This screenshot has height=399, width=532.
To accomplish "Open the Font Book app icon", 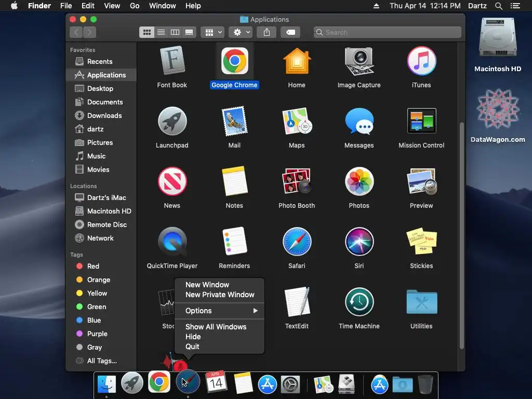I will pyautogui.click(x=172, y=61).
